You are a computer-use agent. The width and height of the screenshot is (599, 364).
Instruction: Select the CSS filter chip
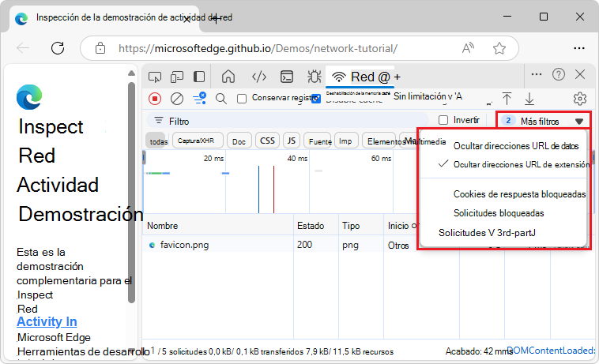(267, 141)
